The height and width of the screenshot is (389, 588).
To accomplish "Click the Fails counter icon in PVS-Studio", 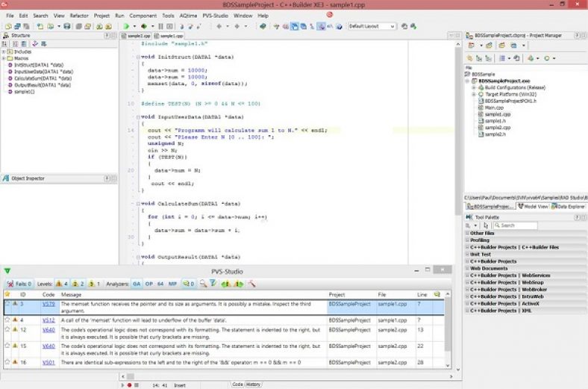I will (9, 284).
